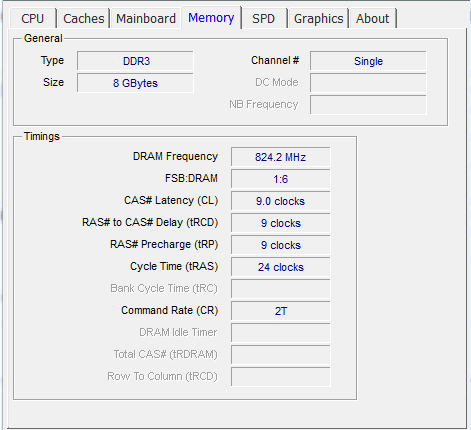Click the Cycle Time (tRAS) label
The height and width of the screenshot is (430, 471).
[x=174, y=266]
